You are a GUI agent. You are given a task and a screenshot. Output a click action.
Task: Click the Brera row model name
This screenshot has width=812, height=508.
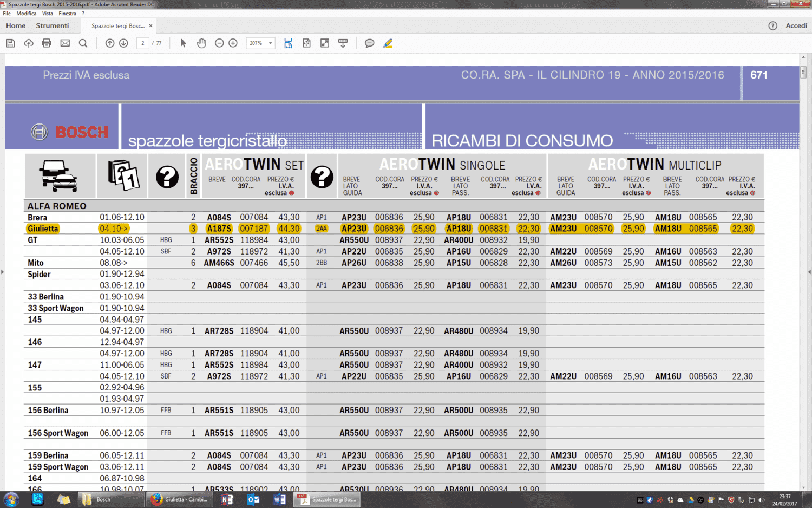[37, 217]
